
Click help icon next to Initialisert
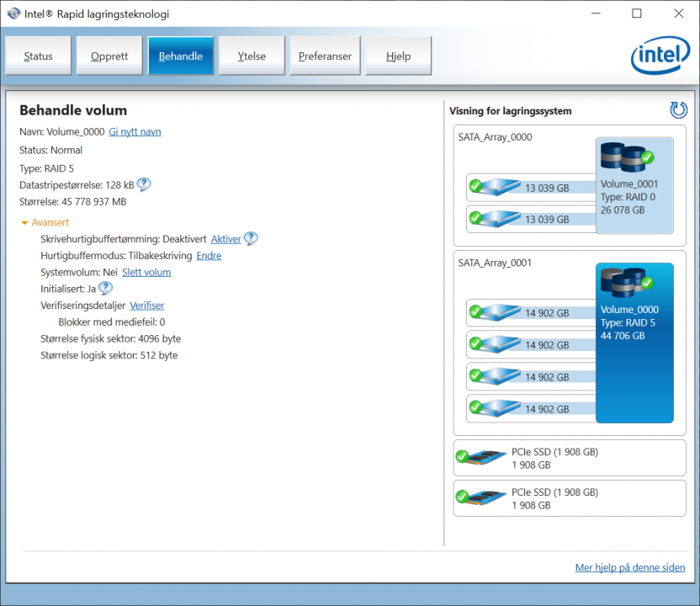(x=105, y=289)
